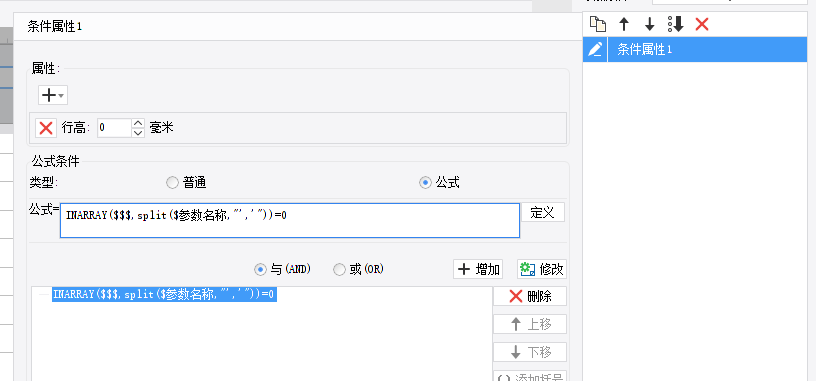Click the 下移 move down button

tap(530, 352)
